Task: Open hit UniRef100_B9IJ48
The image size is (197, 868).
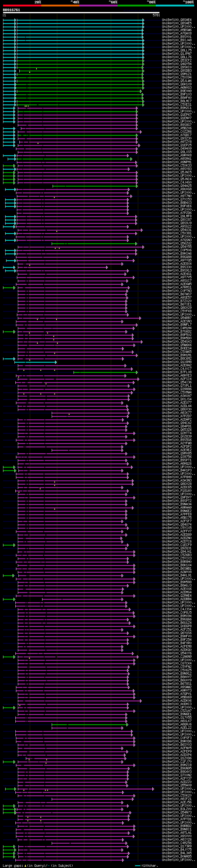Action: [x=177, y=40]
